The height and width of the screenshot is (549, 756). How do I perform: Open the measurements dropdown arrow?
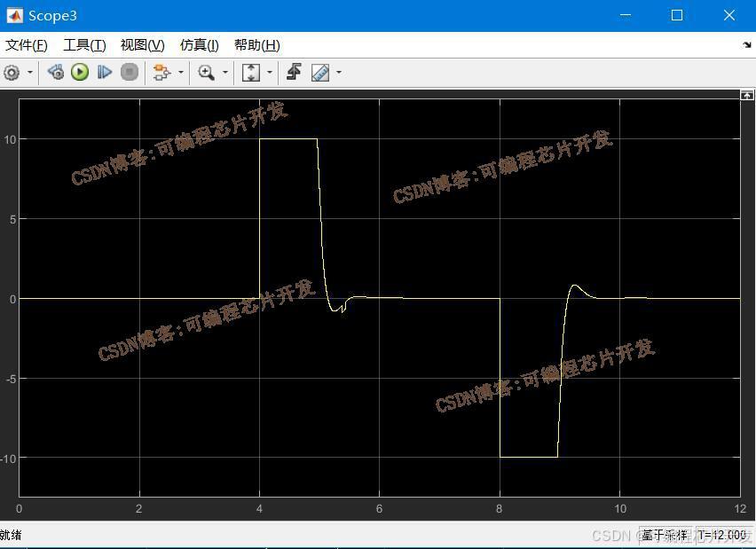pos(339,73)
